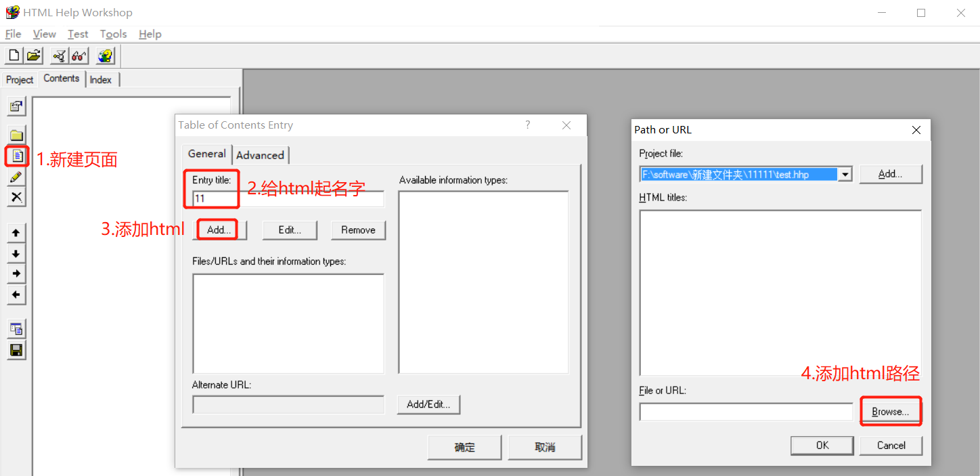
Task: Click the Add/Edit button under Alternate URL
Action: tap(428, 404)
